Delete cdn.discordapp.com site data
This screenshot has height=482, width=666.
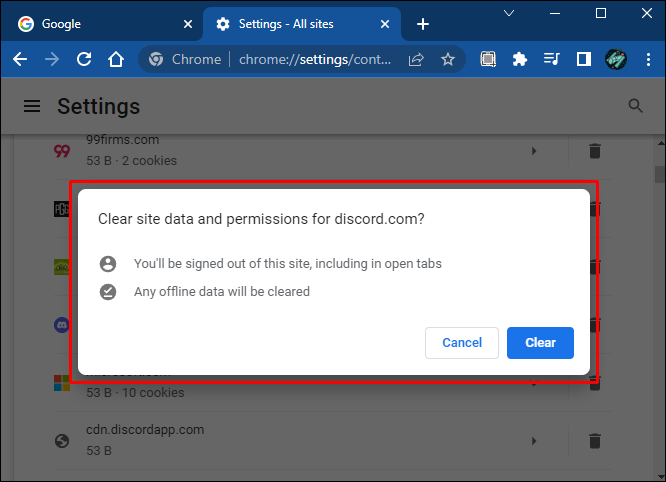595,441
